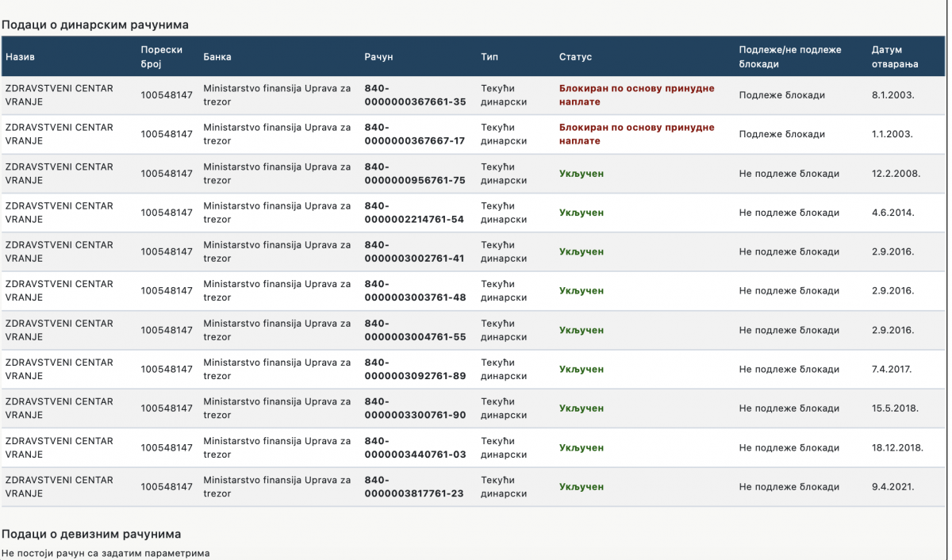Image resolution: width=952 pixels, height=560 pixels.
Task: Click the Назив column header
Action: [x=20, y=57]
